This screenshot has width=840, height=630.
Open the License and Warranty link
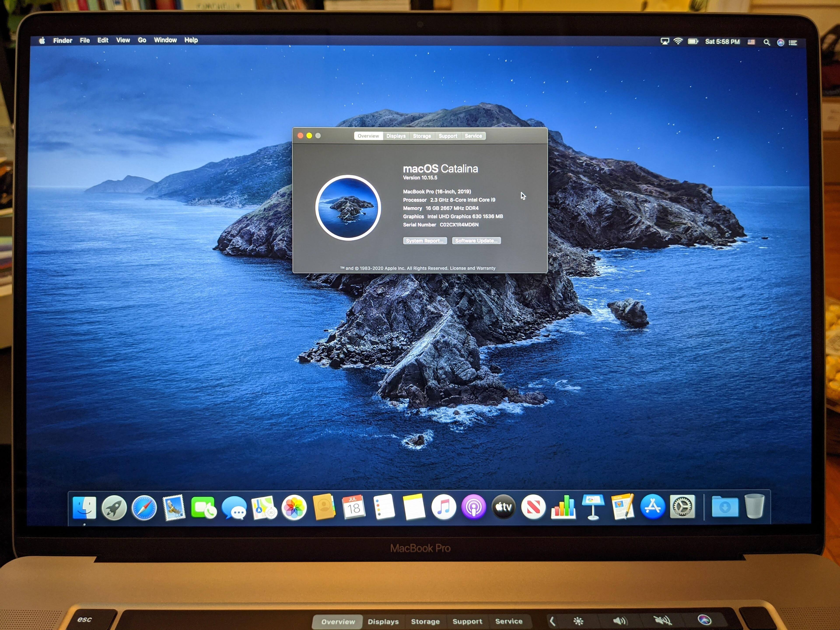click(472, 268)
